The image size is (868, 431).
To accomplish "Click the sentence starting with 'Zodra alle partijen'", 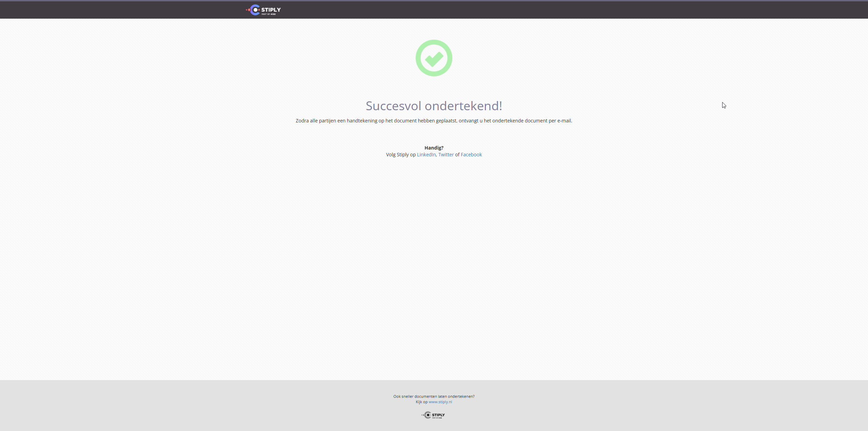I will pyautogui.click(x=434, y=121).
